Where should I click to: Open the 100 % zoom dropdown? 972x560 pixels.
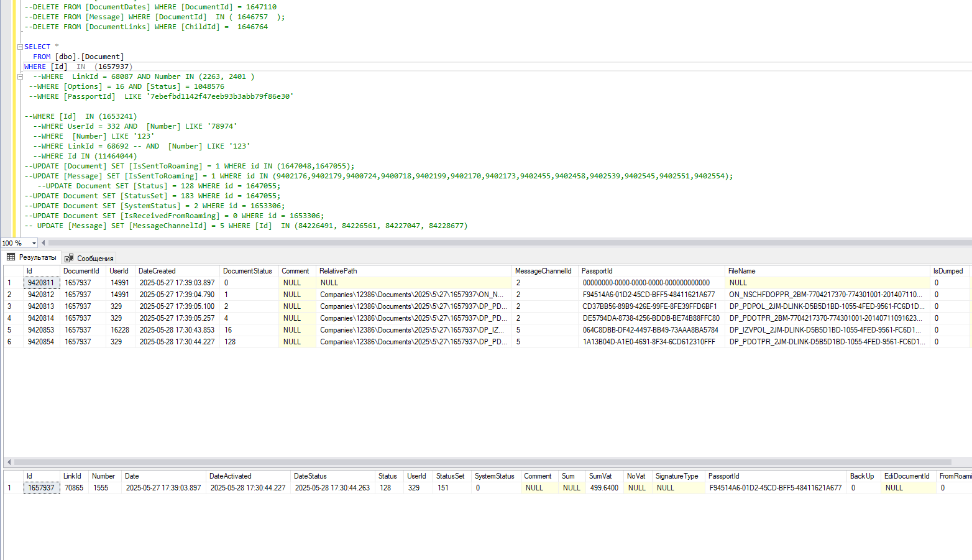click(x=34, y=243)
